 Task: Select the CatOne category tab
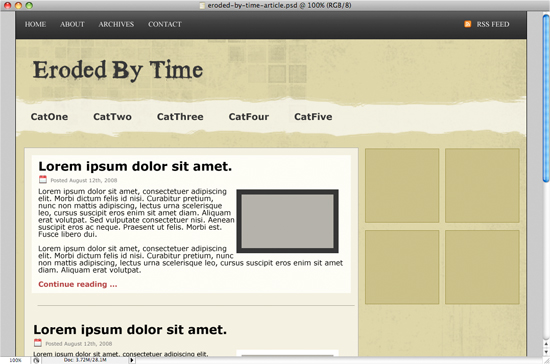point(49,117)
